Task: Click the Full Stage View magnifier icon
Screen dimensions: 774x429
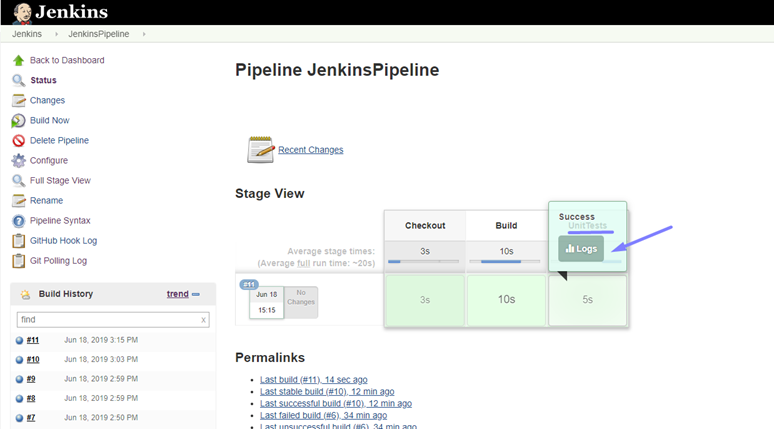Action: (x=18, y=181)
